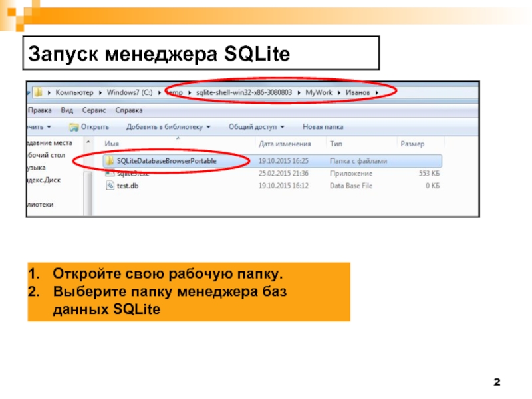Select the desktop (стол) navigation item

click(x=46, y=155)
